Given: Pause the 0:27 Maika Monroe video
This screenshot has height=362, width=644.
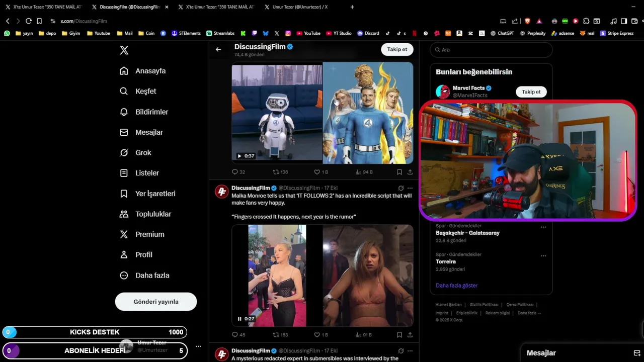Looking at the screenshot, I should (x=239, y=319).
